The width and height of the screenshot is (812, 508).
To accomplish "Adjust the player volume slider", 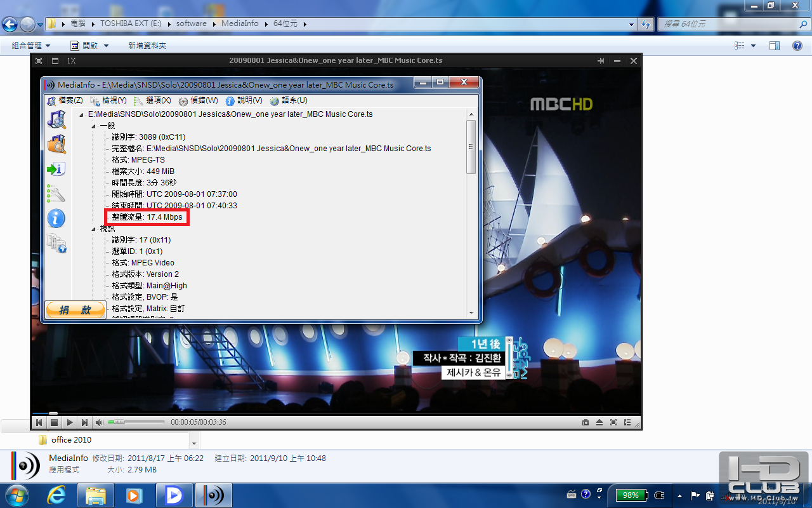I will [x=136, y=422].
